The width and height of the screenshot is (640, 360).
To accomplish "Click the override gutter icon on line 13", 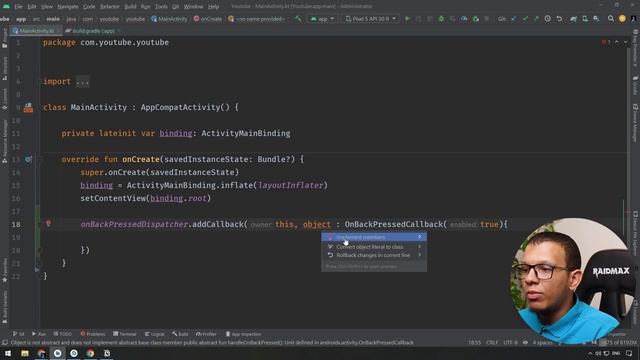I will (x=28, y=159).
